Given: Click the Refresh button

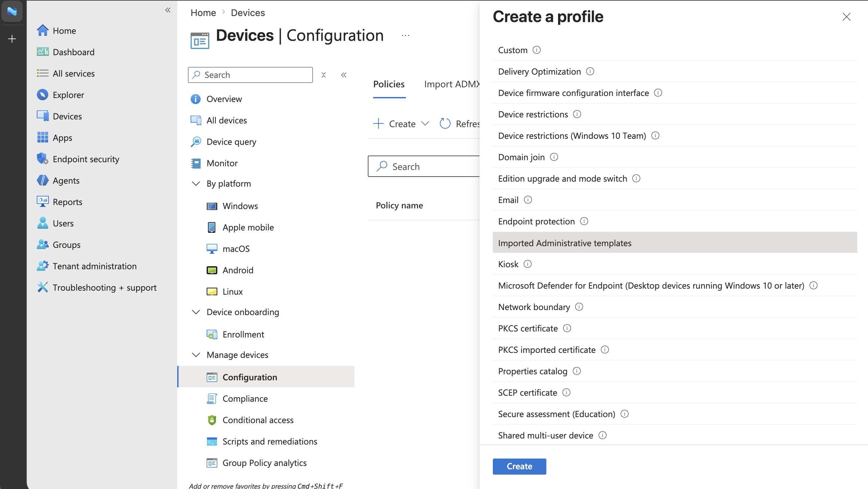Looking at the screenshot, I should (x=460, y=124).
